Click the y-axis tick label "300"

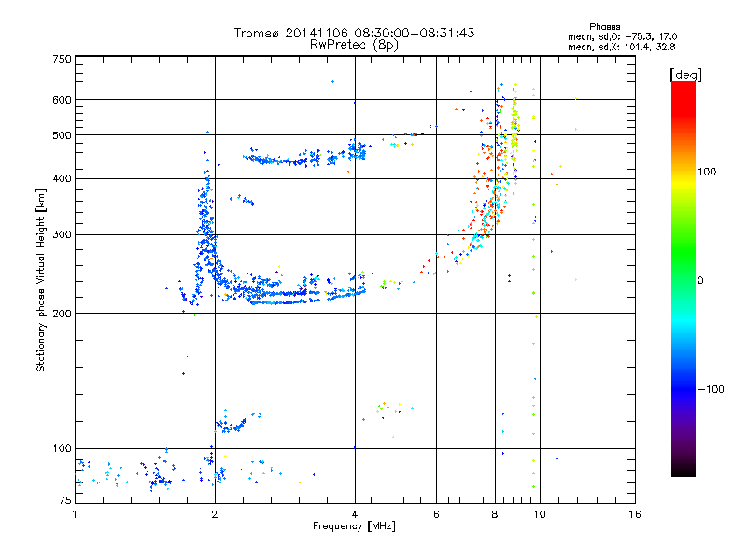62,235
